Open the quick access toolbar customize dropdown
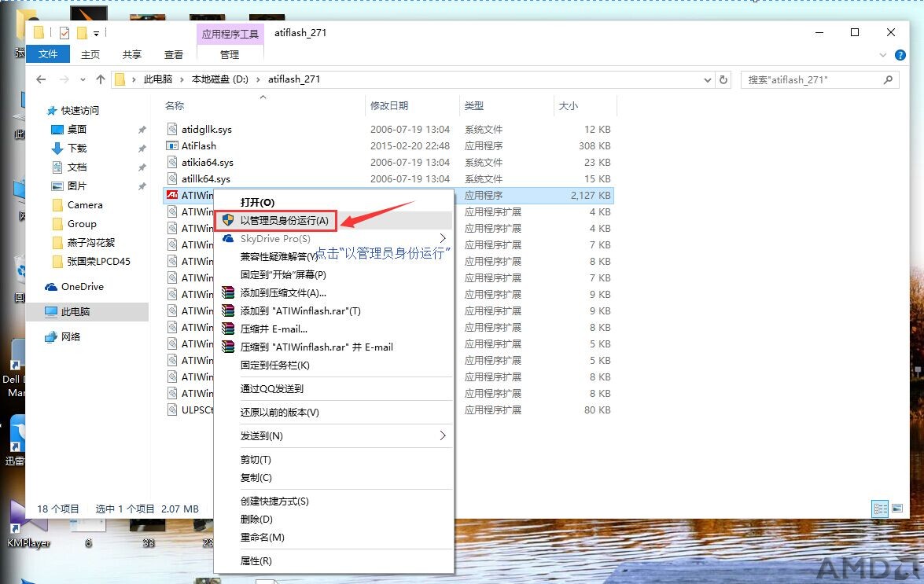This screenshot has height=584, width=924. click(x=96, y=34)
